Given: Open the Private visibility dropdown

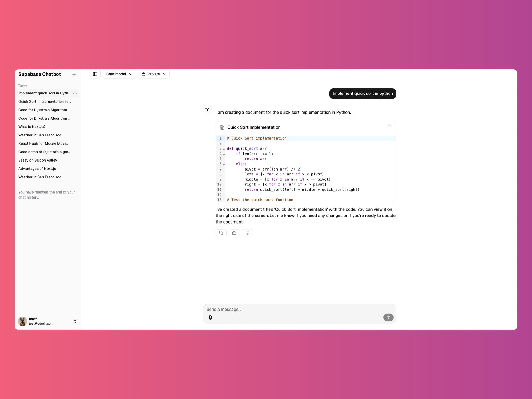Looking at the screenshot, I should tap(153, 74).
